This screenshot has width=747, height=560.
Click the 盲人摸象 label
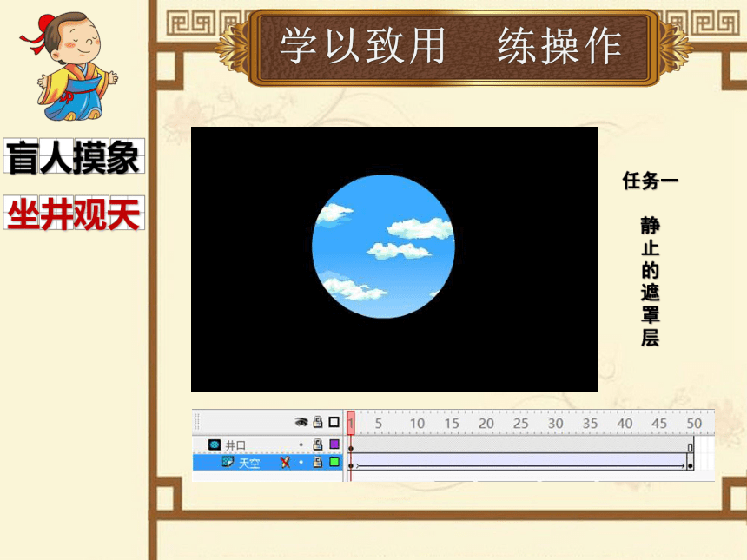coord(73,157)
